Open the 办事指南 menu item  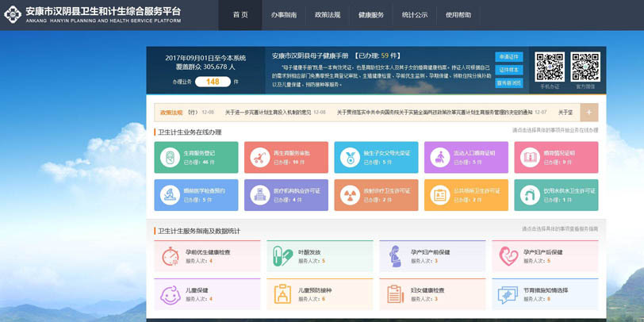click(284, 15)
